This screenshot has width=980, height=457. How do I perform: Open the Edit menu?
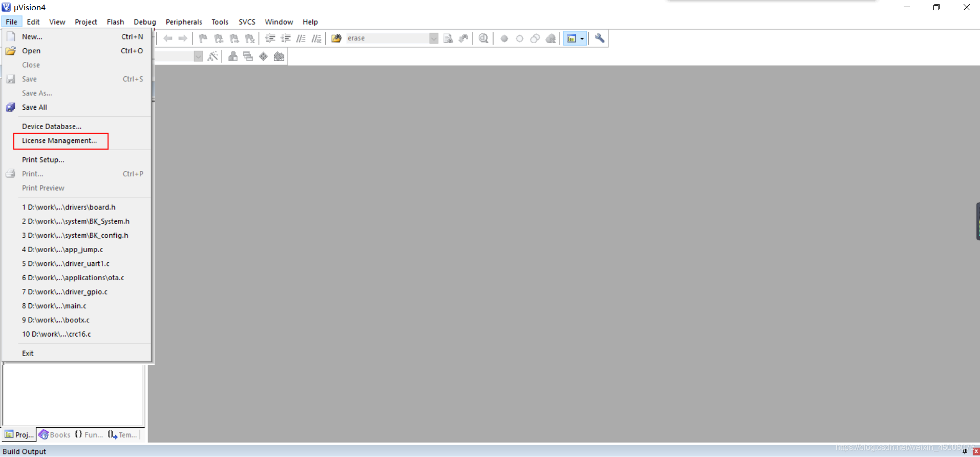[x=33, y=22]
